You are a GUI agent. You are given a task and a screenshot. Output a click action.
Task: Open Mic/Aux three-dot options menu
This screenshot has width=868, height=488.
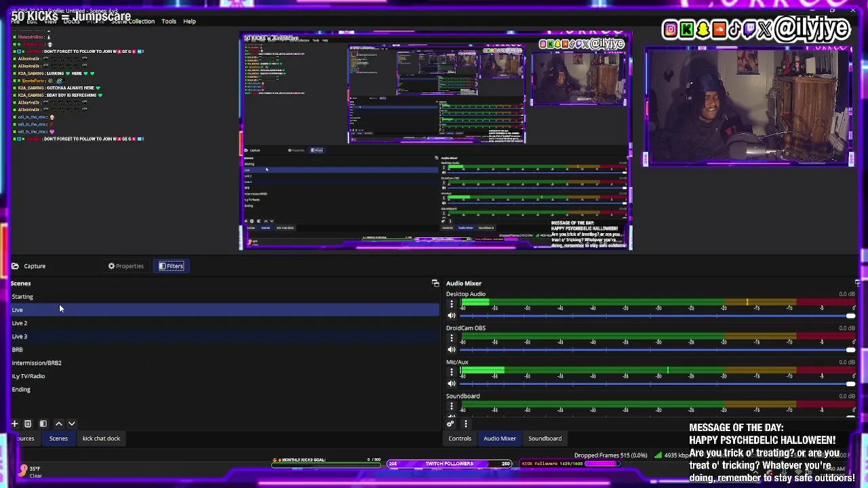(452, 372)
